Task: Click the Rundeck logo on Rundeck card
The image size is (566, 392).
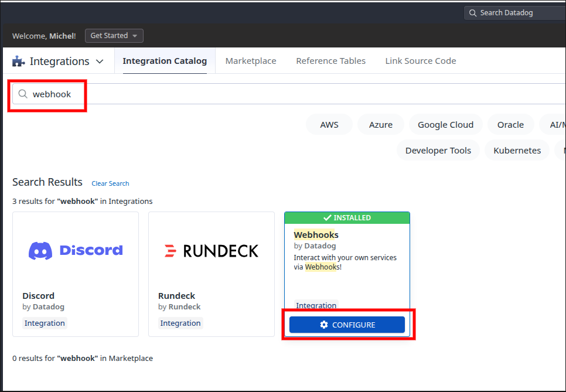Action: [x=212, y=251]
